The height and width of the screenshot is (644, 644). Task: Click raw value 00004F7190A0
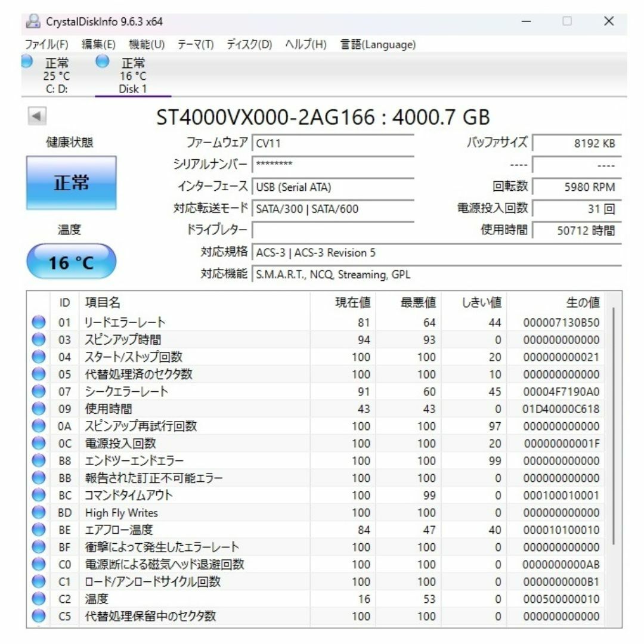561,391
